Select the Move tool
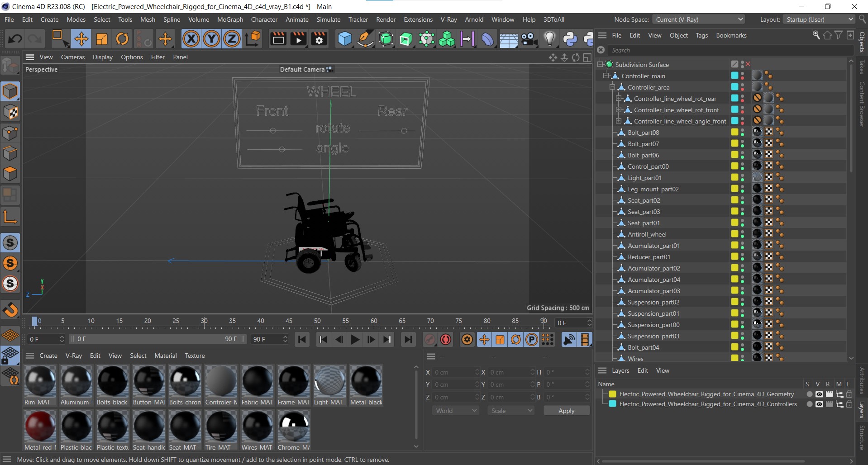The width and height of the screenshot is (868, 465). tap(81, 39)
